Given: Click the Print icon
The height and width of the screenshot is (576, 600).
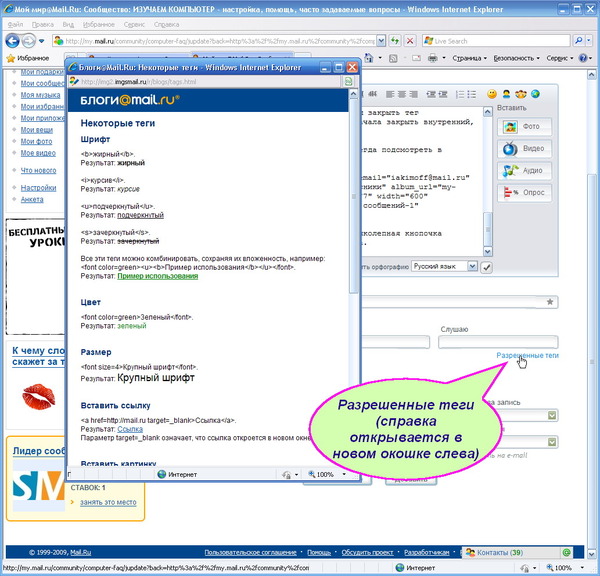Looking at the screenshot, I should point(433,58).
